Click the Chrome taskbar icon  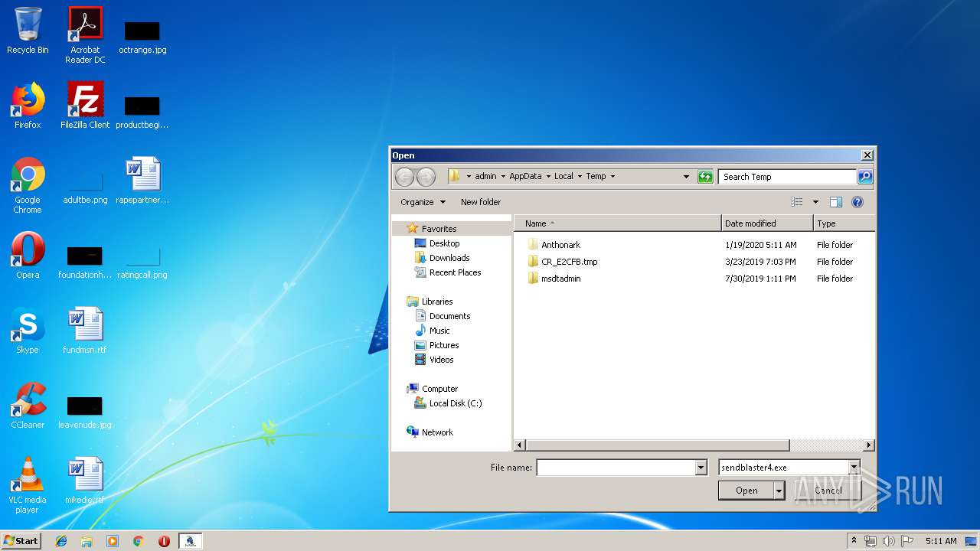click(x=139, y=541)
